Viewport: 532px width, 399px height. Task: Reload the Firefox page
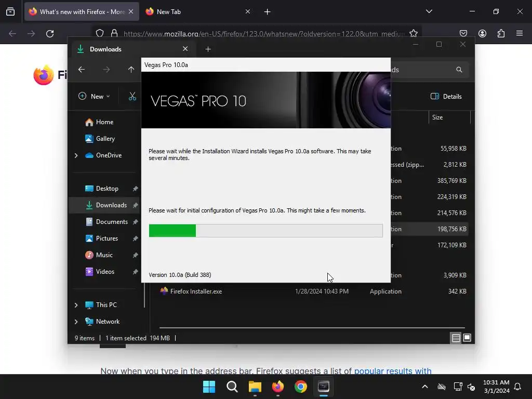pyautogui.click(x=50, y=34)
